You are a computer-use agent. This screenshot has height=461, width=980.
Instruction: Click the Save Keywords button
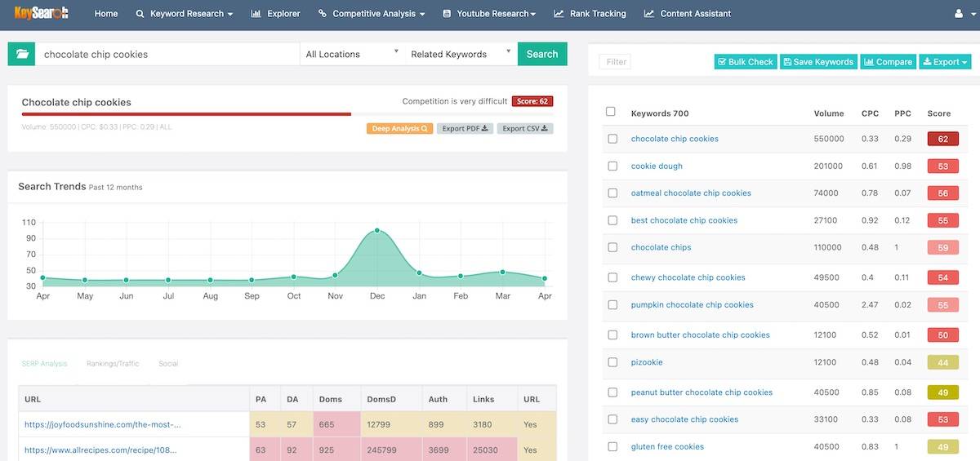tap(817, 62)
